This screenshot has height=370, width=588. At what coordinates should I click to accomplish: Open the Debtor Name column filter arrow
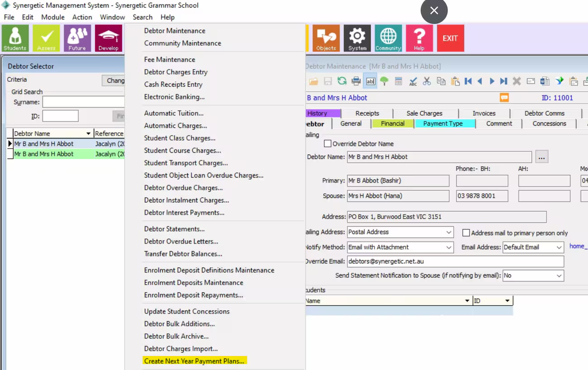tap(89, 134)
